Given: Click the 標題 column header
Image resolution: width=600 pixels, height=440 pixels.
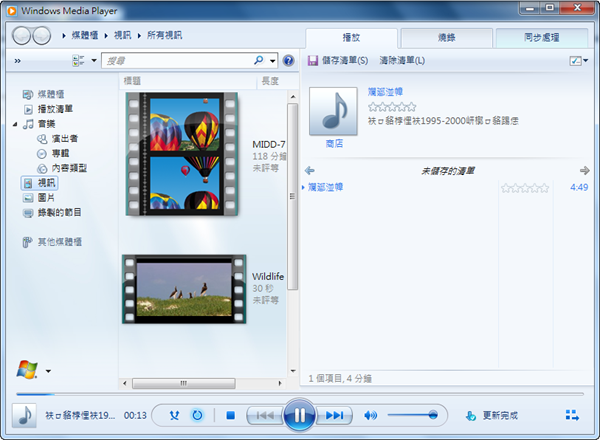Looking at the screenshot, I should pyautogui.click(x=132, y=81).
